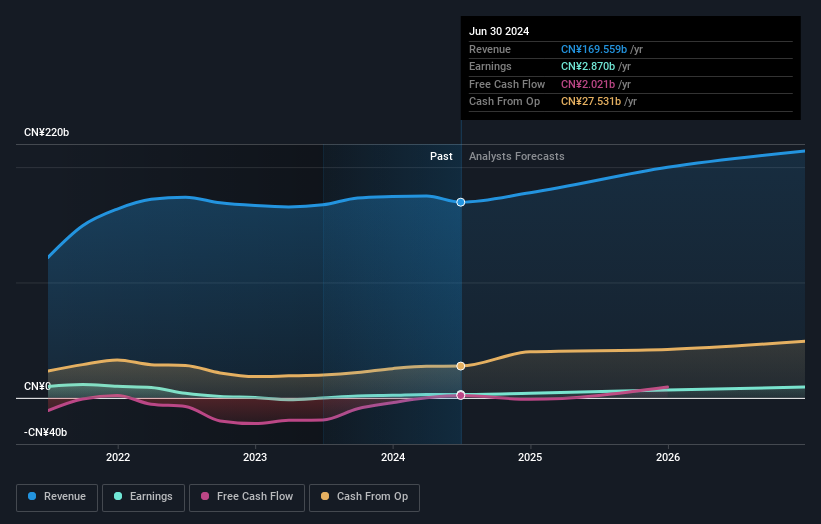Click the 2026 x-axis label
This screenshot has height=524, width=821.
point(668,457)
